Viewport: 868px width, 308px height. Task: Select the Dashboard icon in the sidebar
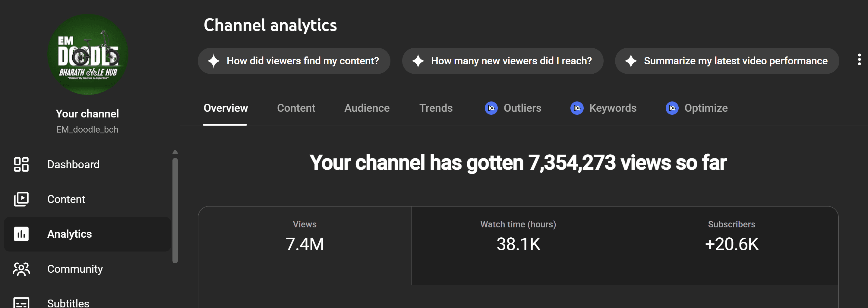click(x=21, y=164)
